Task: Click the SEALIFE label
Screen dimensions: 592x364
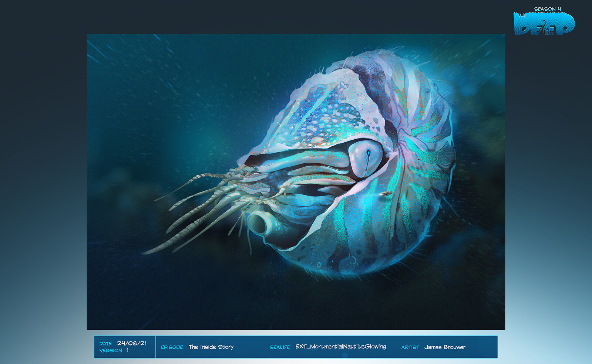Action: tap(280, 347)
